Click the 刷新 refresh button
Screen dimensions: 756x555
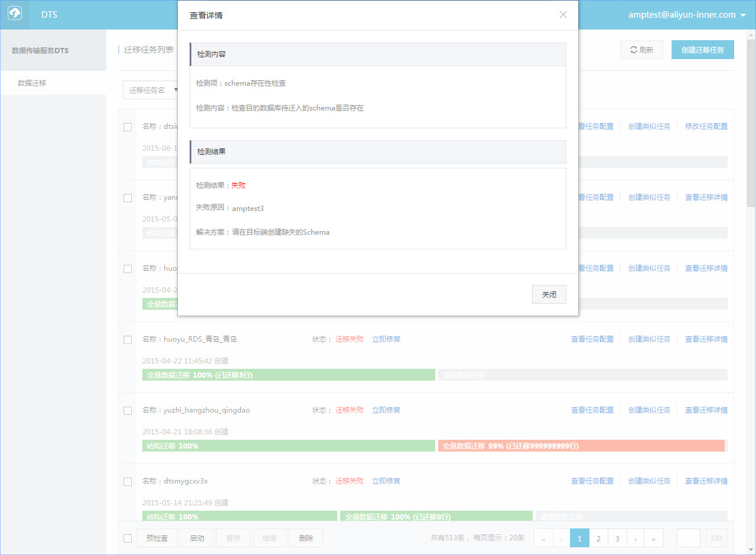pyautogui.click(x=641, y=50)
